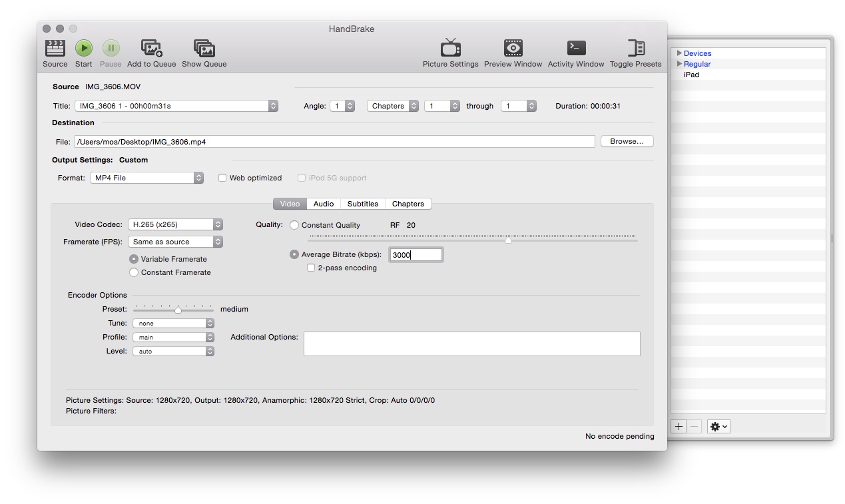Open the Level dropdown set to auto
This screenshot has height=504, width=845.
173,351
